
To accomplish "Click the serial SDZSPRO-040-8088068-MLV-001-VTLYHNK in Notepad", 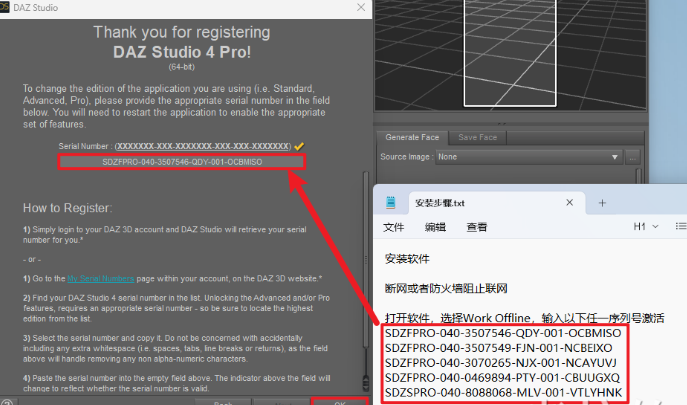I will pos(503,393).
